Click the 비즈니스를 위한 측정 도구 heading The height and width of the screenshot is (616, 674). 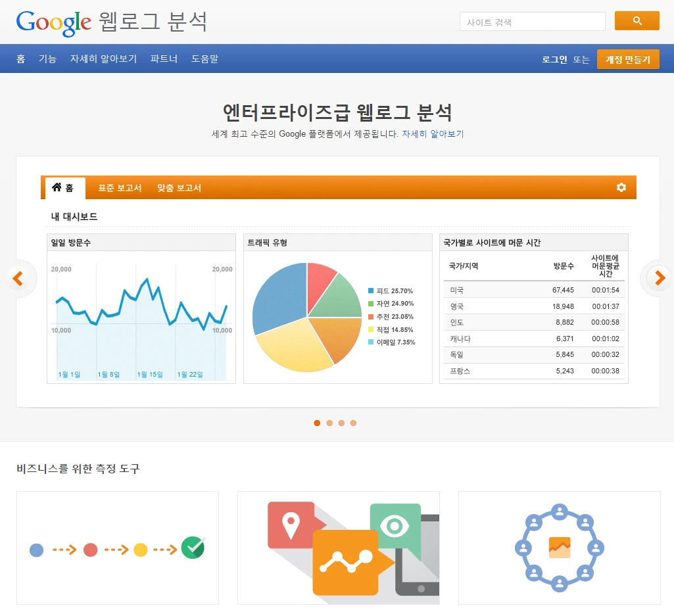click(x=78, y=469)
